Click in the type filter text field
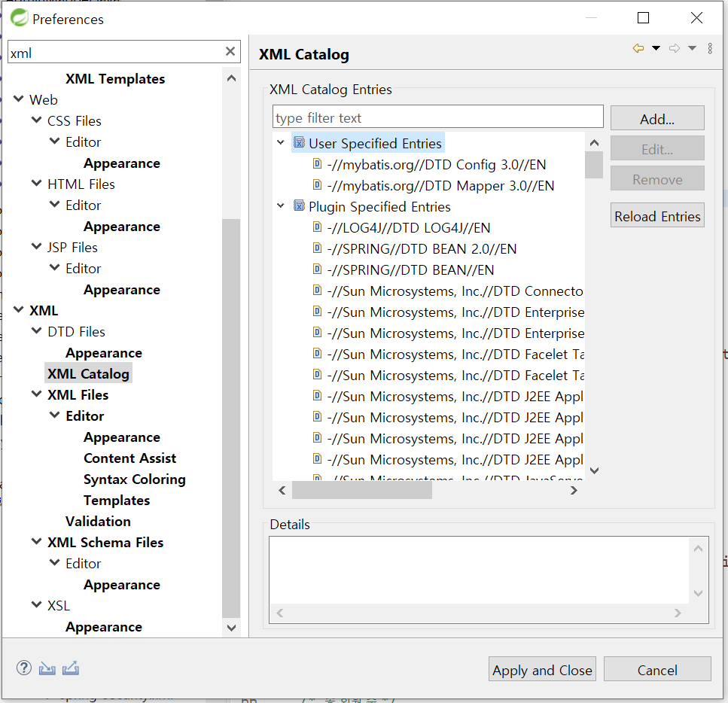 pyautogui.click(x=438, y=117)
